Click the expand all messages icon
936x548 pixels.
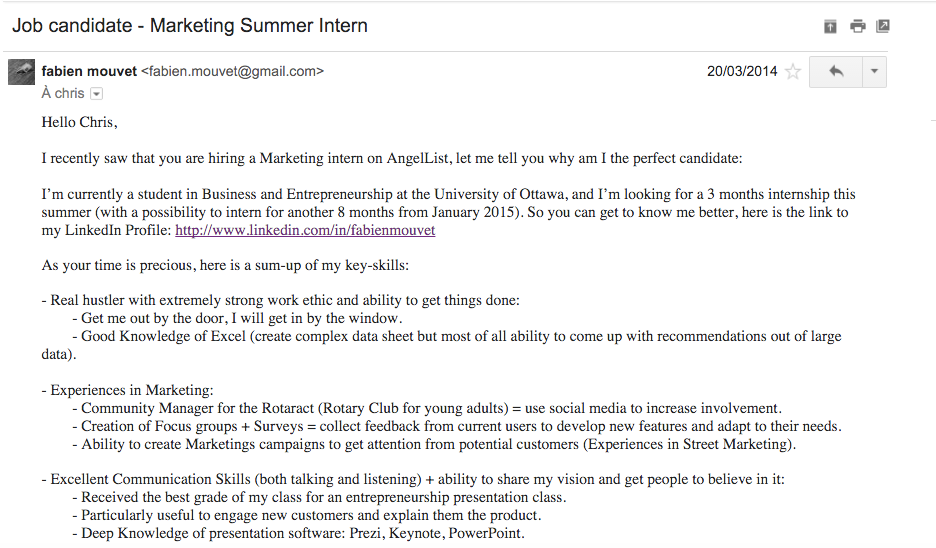(830, 26)
